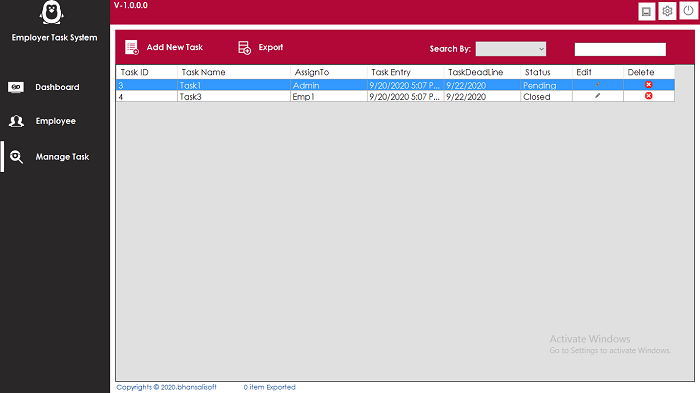This screenshot has height=393, width=700.
Task: Open the Search By dropdown
Action: pos(511,49)
